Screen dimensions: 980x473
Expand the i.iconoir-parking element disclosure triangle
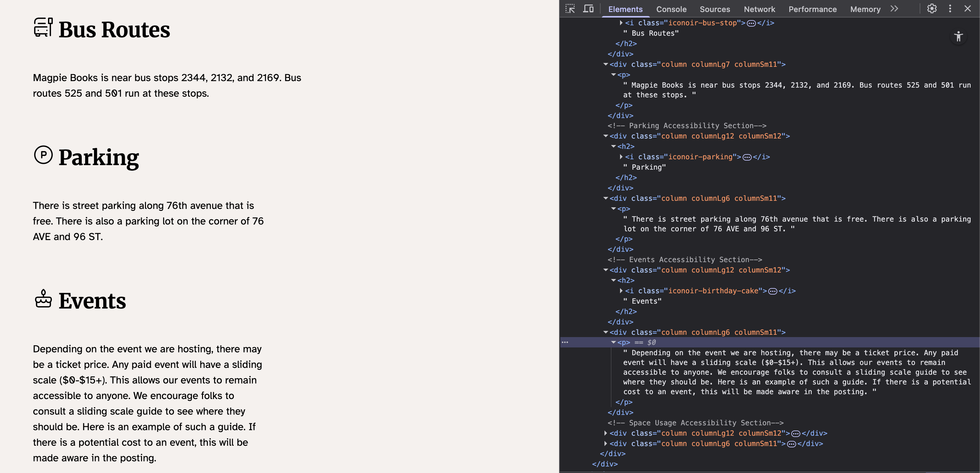pyautogui.click(x=621, y=156)
